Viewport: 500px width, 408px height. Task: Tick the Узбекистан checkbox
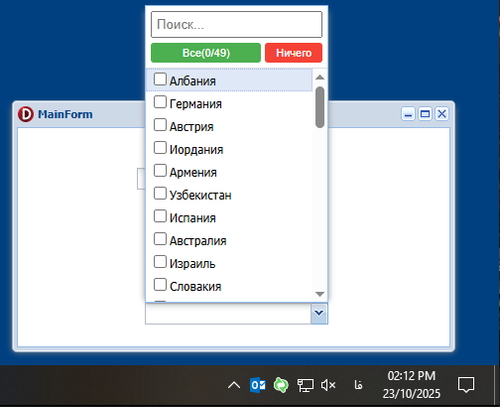tap(160, 193)
